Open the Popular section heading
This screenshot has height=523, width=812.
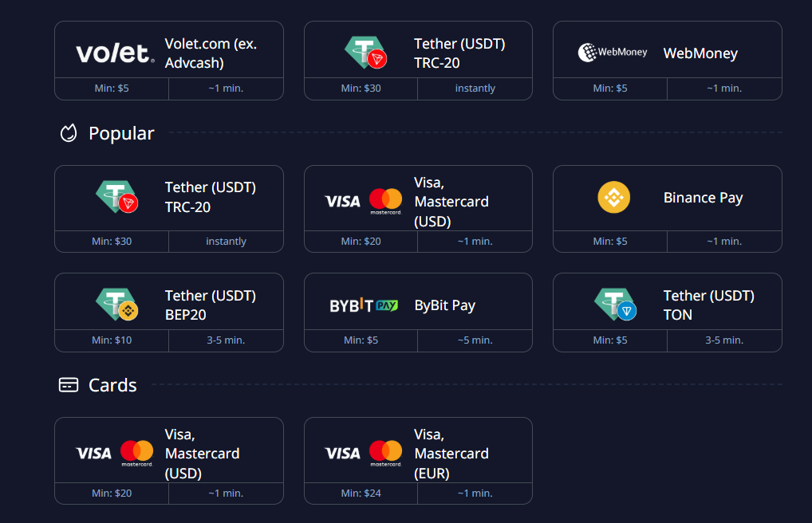coord(120,133)
